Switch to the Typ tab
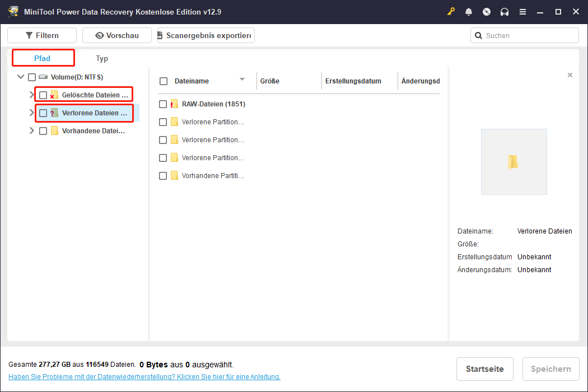 (x=102, y=58)
